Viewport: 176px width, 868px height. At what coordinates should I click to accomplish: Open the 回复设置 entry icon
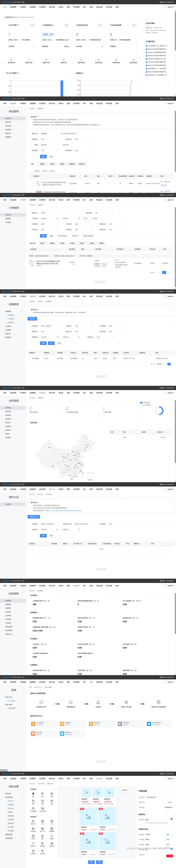[33, 734]
